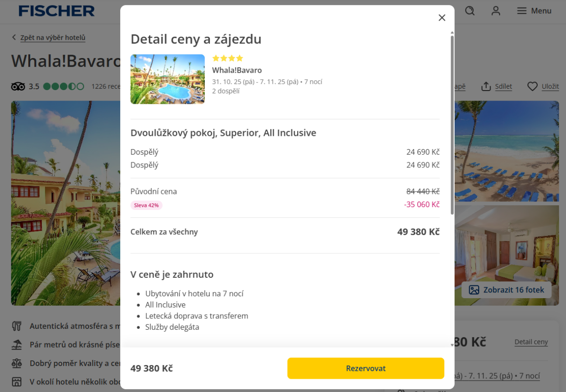Click the yellow Rezervovat button
The image size is (566, 392).
[366, 368]
